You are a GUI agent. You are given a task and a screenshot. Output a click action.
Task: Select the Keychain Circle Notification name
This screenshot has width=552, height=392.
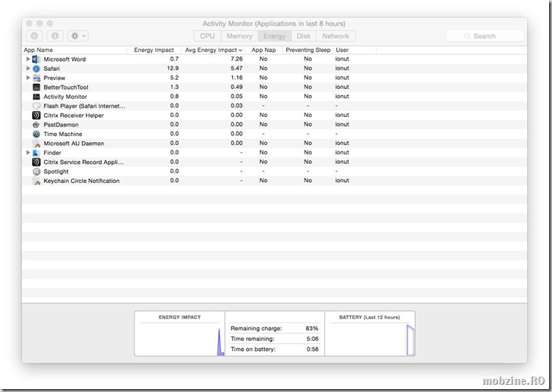point(81,181)
